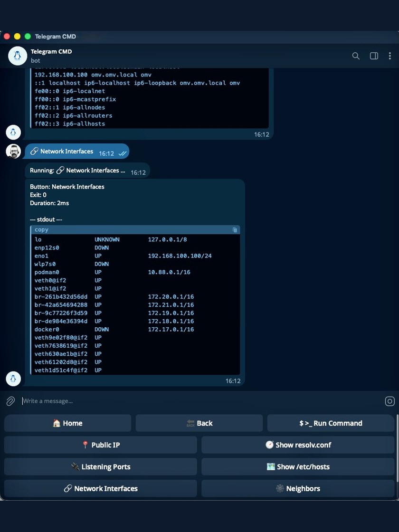Click the podman0 interface row
Screen dimensions: 399x532
pyautogui.click(x=112, y=272)
